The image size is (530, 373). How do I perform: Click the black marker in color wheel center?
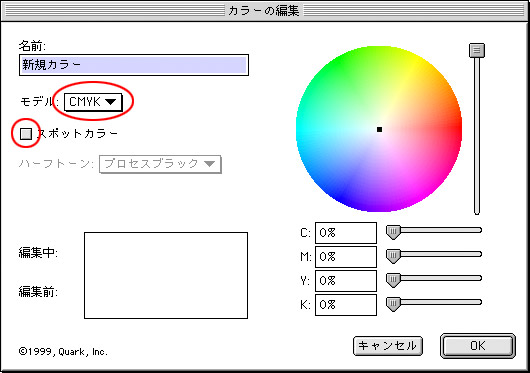click(x=379, y=129)
